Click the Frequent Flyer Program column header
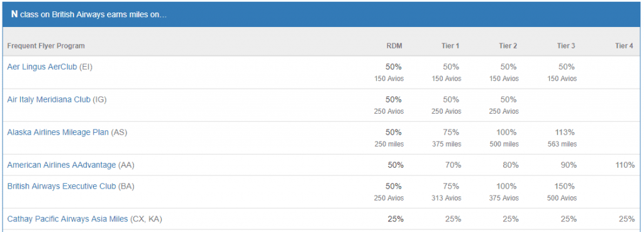The height and width of the screenshot is (232, 644). tap(46, 46)
